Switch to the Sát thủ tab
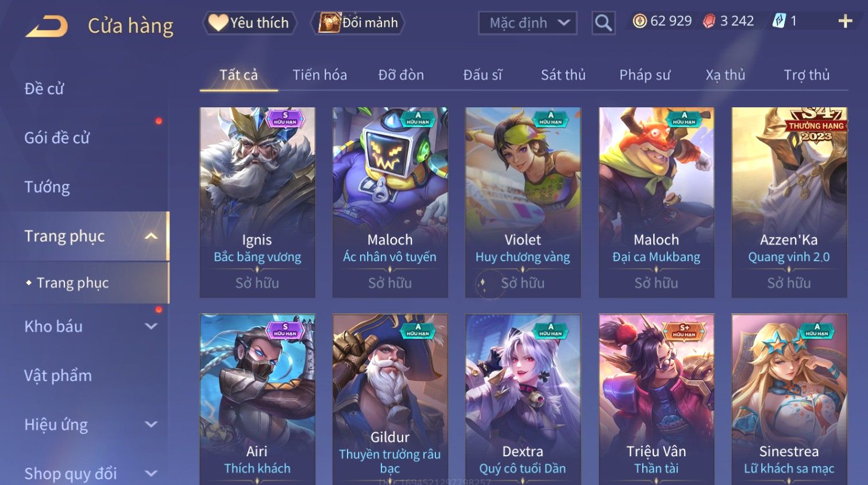 point(563,75)
